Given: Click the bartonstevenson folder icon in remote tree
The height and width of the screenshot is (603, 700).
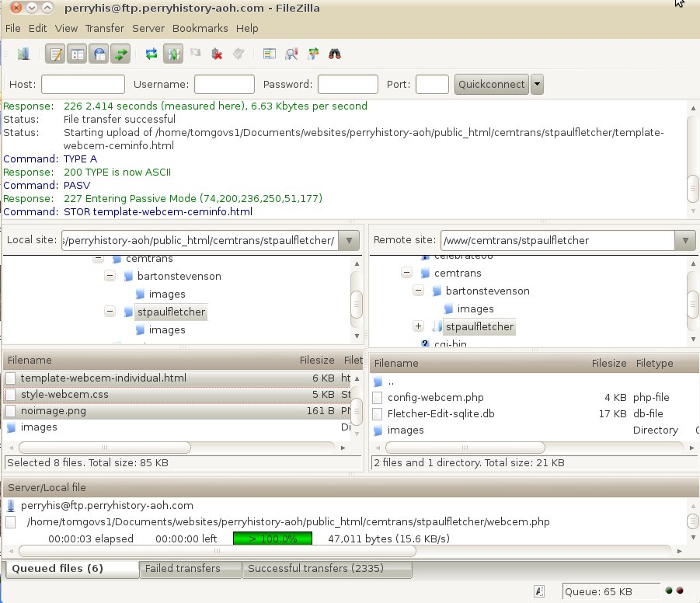Looking at the screenshot, I should tap(437, 291).
